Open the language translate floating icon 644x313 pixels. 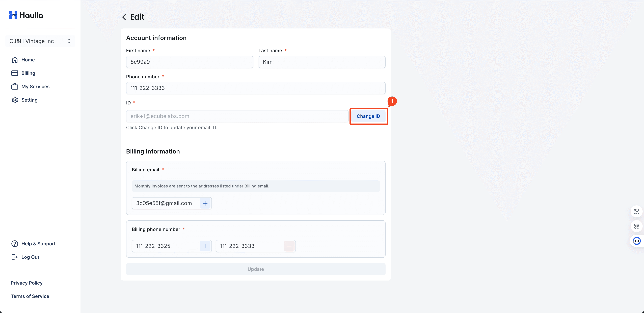coord(636,212)
